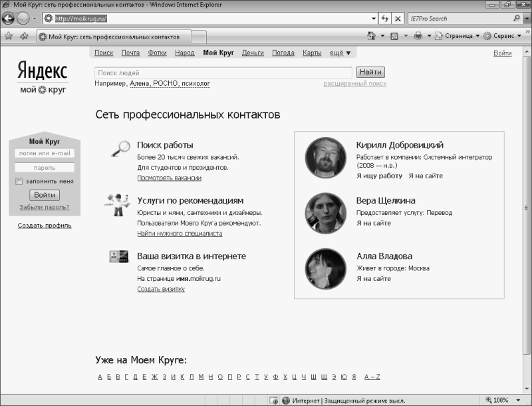The width and height of the screenshot is (532, 406).
Task: Open the Страница menu
Action: [x=457, y=36]
